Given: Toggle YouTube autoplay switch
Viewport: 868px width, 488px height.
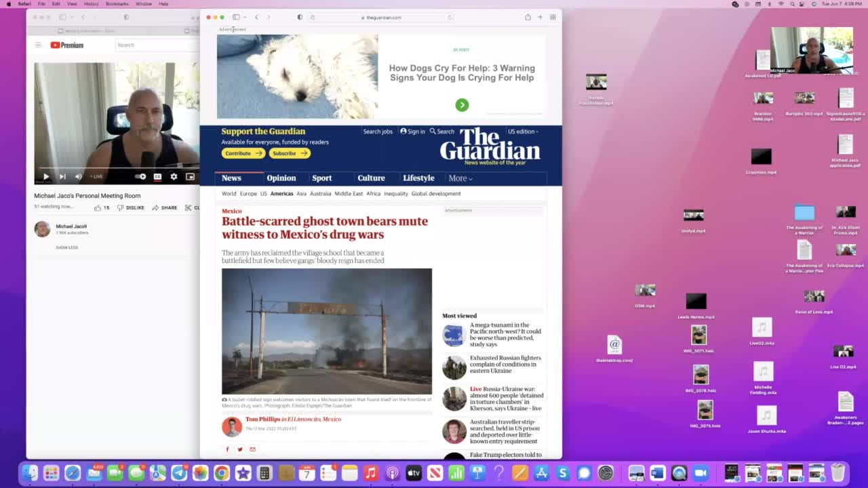Looking at the screenshot, I should (140, 176).
